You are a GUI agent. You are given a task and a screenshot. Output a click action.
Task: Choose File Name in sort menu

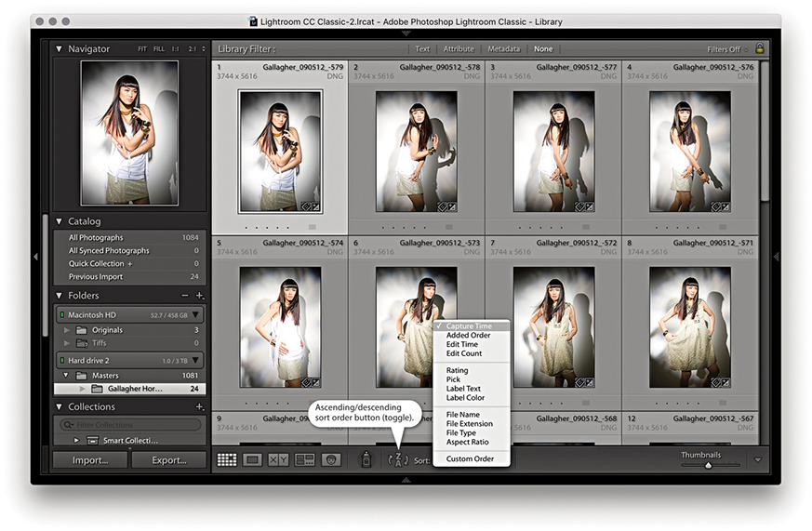463,415
